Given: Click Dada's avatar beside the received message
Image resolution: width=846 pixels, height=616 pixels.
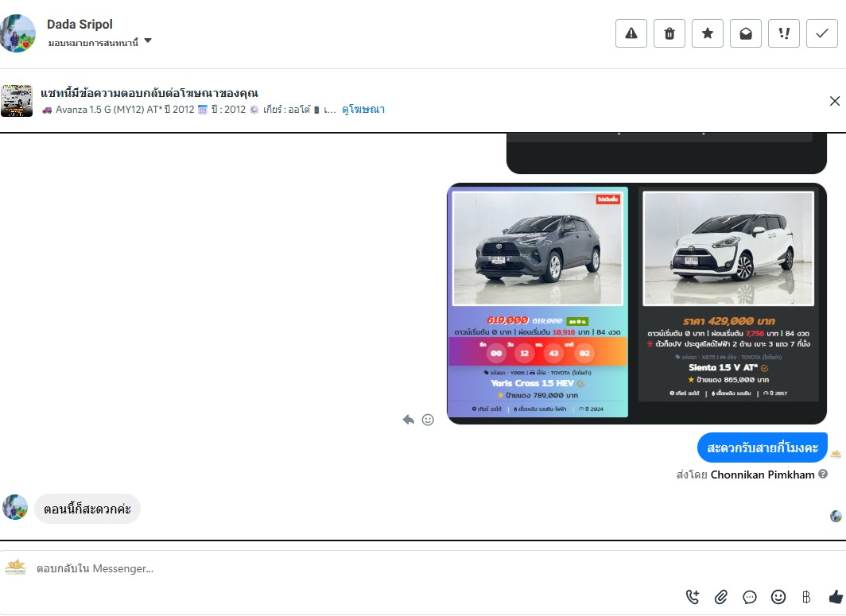Looking at the screenshot, I should coord(15,507).
